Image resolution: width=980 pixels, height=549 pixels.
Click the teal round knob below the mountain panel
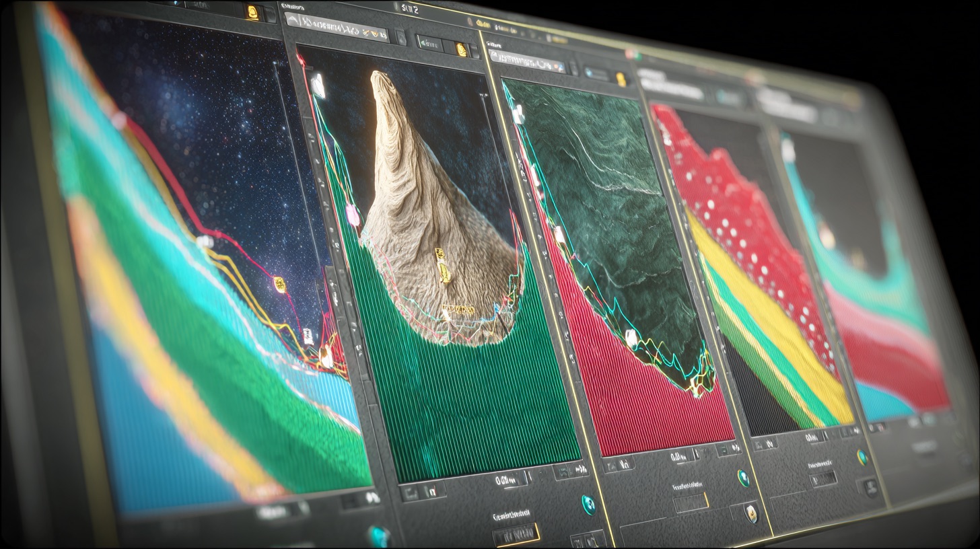(x=588, y=505)
